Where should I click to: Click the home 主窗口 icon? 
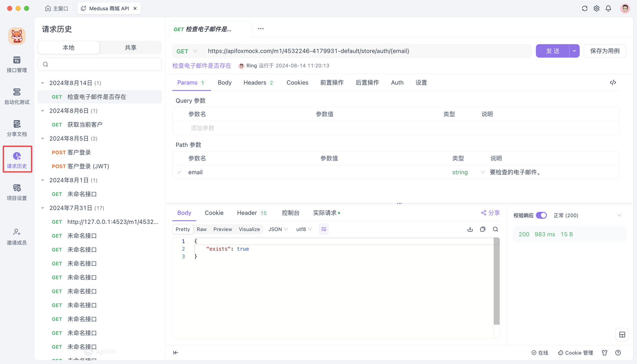point(57,9)
